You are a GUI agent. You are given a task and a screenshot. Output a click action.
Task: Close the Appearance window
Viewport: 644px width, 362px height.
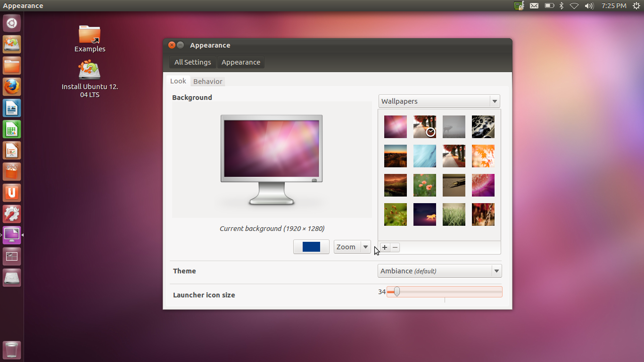tap(172, 45)
